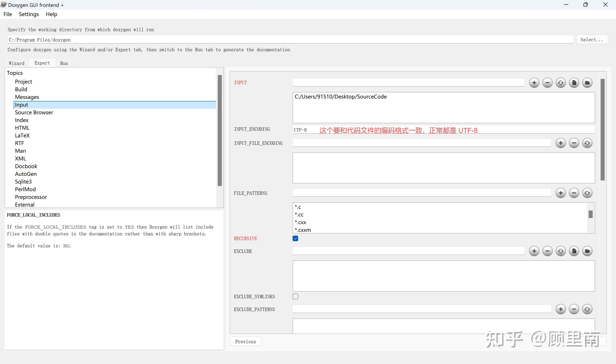
Task: Click the plus icon next to INPUT
Action: coord(534,83)
